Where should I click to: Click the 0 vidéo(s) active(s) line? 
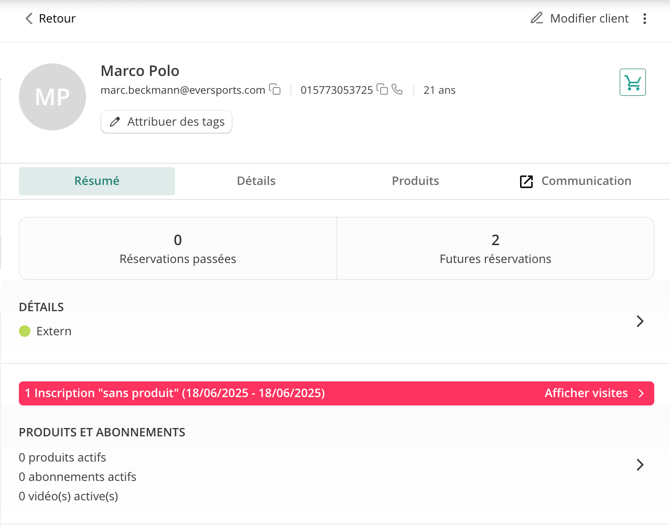coord(68,496)
